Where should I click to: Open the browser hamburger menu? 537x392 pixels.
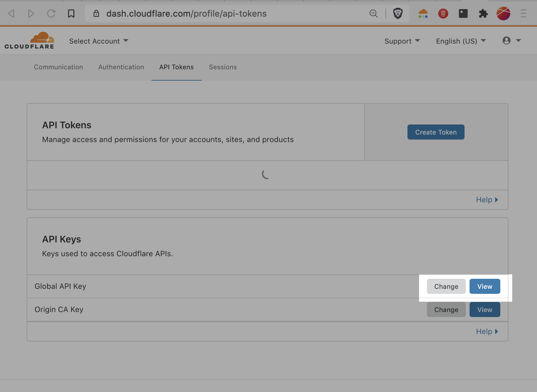pos(523,13)
